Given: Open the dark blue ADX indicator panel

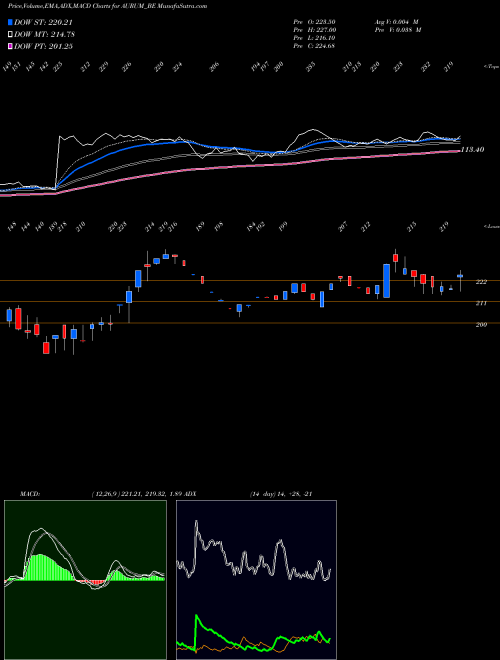Looking at the screenshot, I should pos(256,580).
